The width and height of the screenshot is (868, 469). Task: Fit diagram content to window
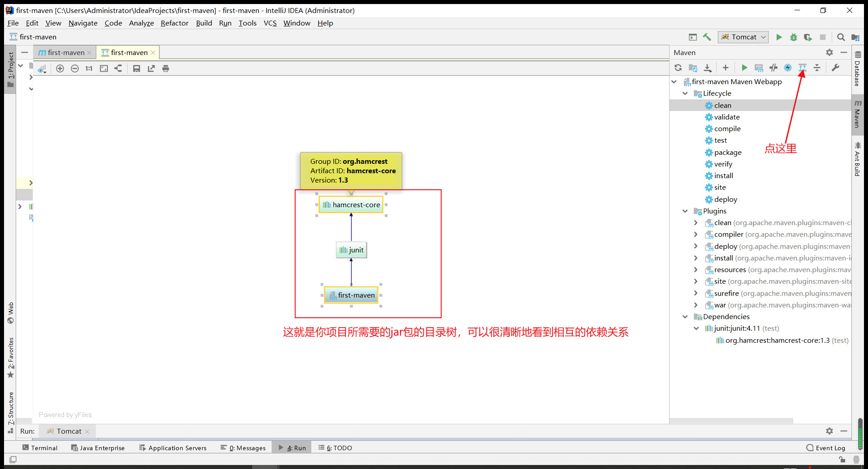(104, 68)
